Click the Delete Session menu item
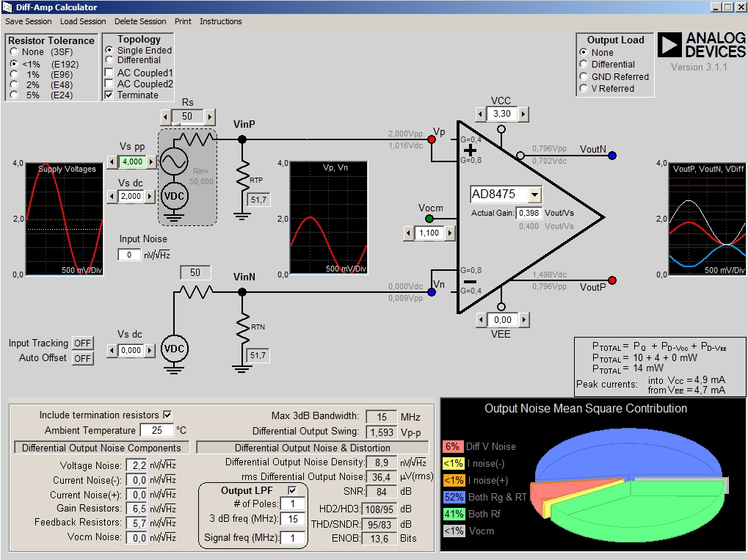The width and height of the screenshot is (748, 560). (140, 21)
